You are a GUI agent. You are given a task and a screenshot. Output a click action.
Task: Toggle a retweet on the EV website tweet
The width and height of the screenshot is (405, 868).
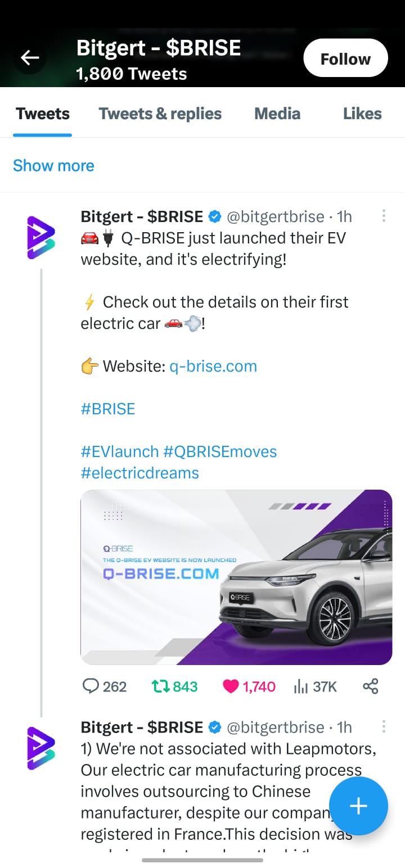(x=161, y=686)
